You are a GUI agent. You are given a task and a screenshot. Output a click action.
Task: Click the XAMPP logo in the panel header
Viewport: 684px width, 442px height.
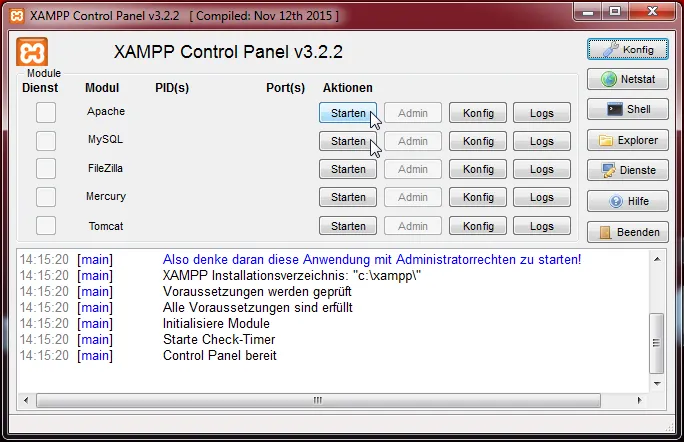click(x=32, y=52)
